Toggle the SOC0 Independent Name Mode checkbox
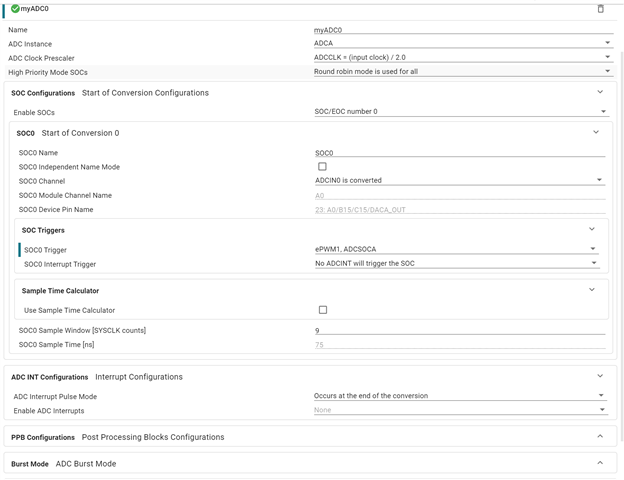The width and height of the screenshot is (624, 480). click(x=322, y=167)
